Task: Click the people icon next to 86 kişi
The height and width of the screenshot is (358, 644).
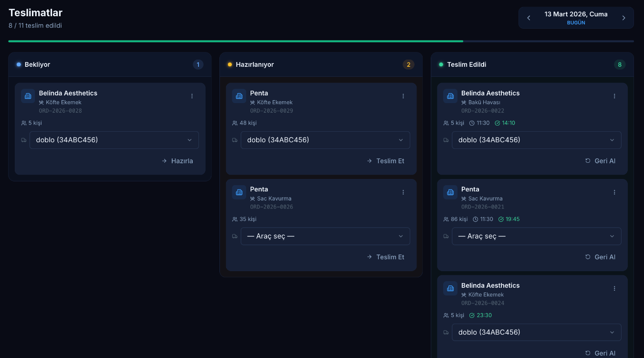Action: point(446,220)
